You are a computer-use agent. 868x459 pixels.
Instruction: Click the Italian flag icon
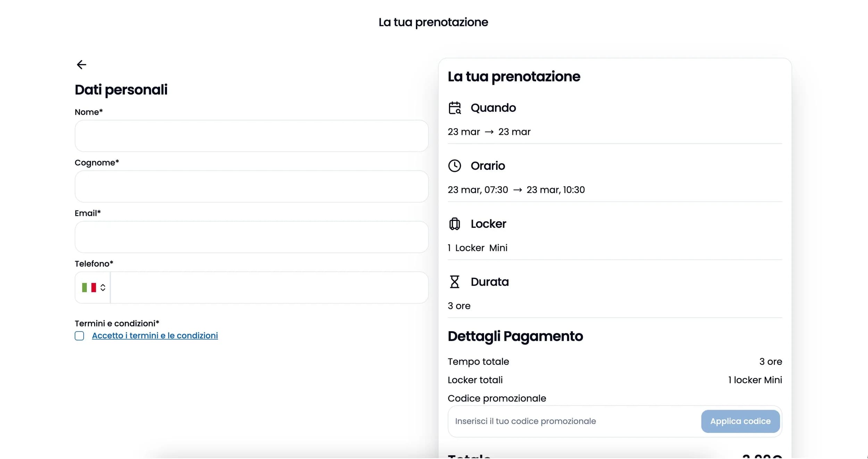click(x=89, y=287)
